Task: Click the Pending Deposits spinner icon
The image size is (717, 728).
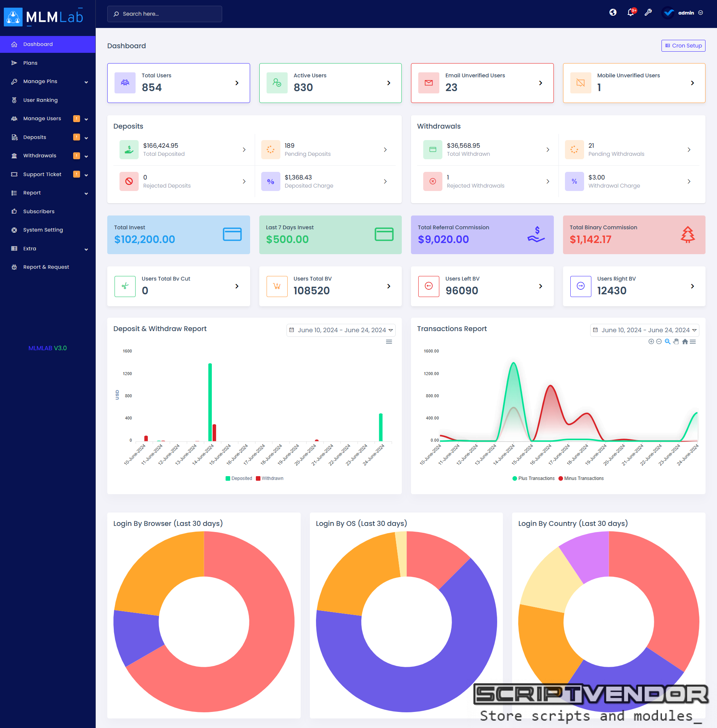Action: pyautogui.click(x=271, y=150)
